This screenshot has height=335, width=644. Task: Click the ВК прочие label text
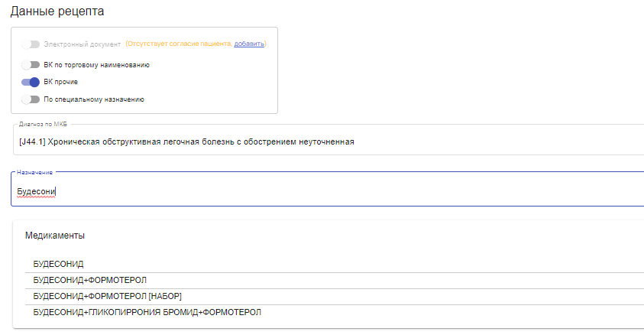pos(61,82)
